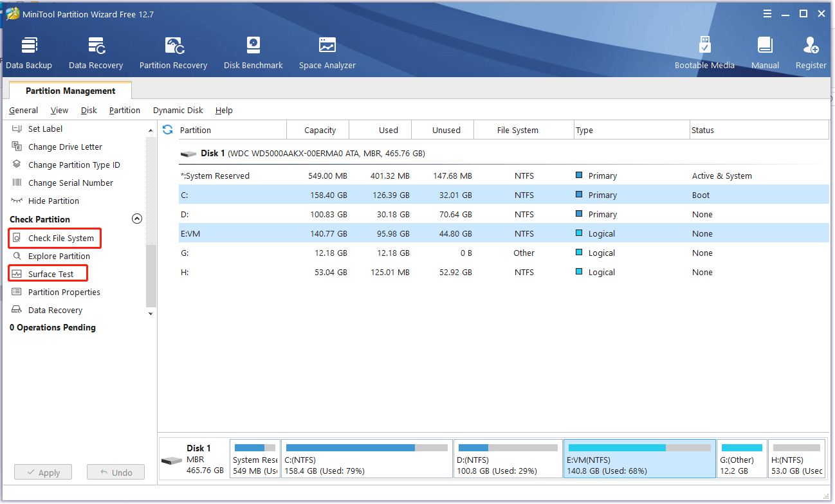Sort by the Used column header
Viewport: 835px width, 504px height.
pos(380,130)
